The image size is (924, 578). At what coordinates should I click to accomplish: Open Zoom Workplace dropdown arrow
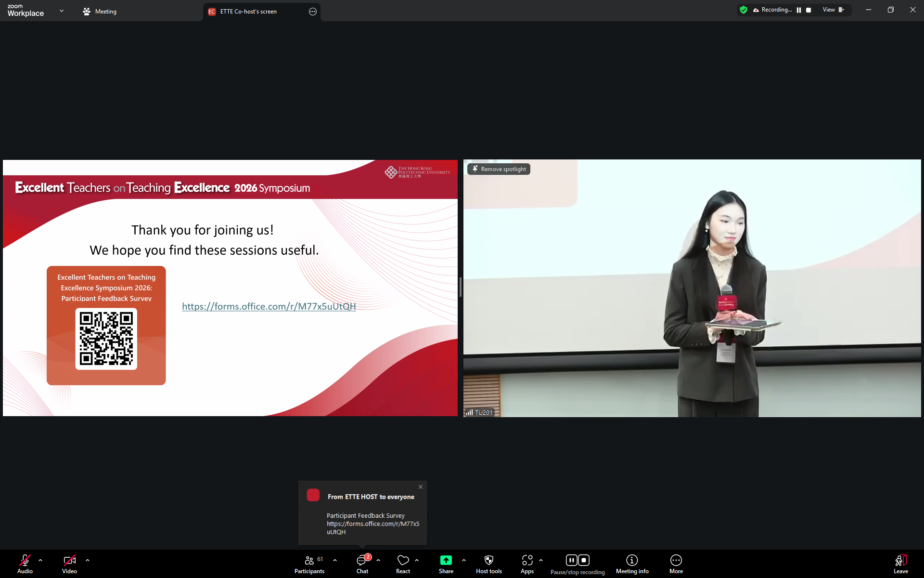(62, 11)
